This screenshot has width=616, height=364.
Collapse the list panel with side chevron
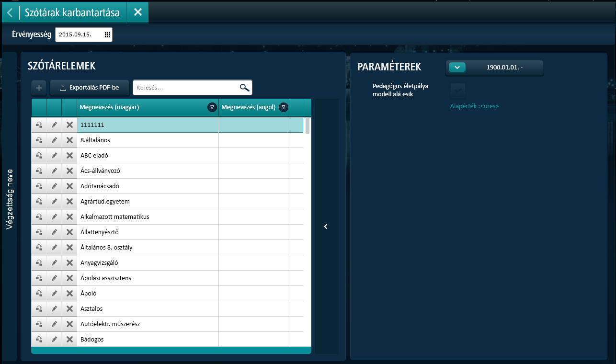326,227
